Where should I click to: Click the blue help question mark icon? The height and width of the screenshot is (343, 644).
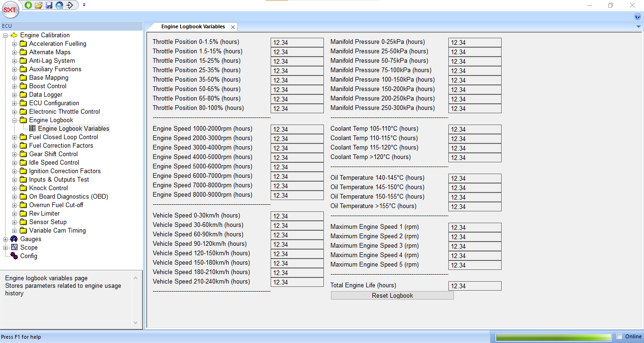(x=637, y=17)
